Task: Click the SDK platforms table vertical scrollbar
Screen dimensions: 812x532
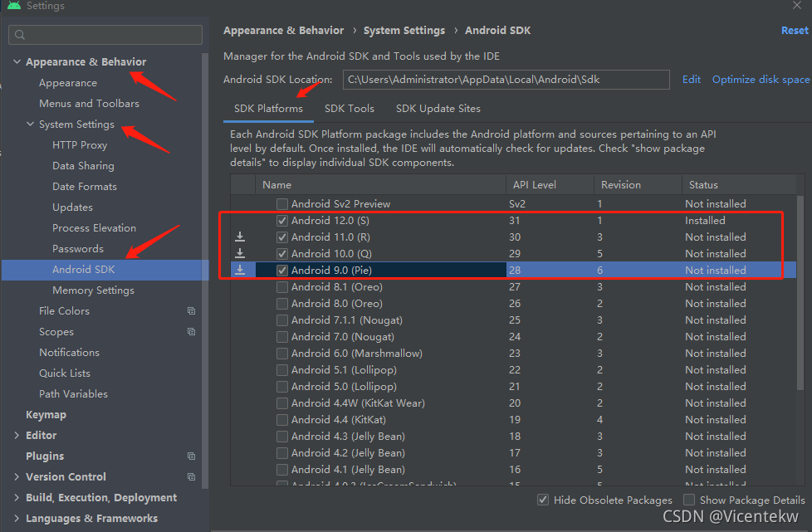Action: click(800, 292)
